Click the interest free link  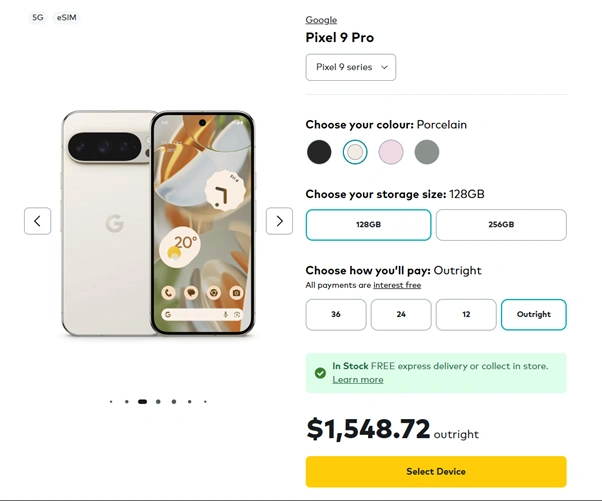tap(397, 286)
